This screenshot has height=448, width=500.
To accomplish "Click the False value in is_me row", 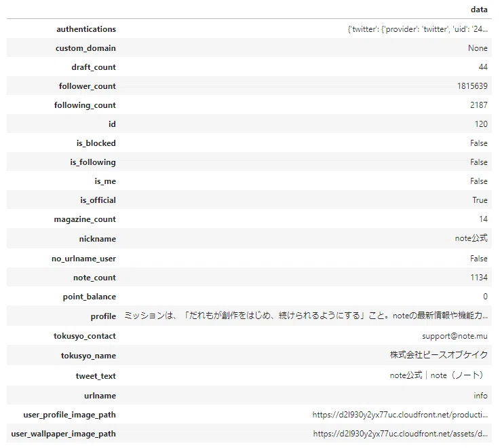I will click(479, 181).
